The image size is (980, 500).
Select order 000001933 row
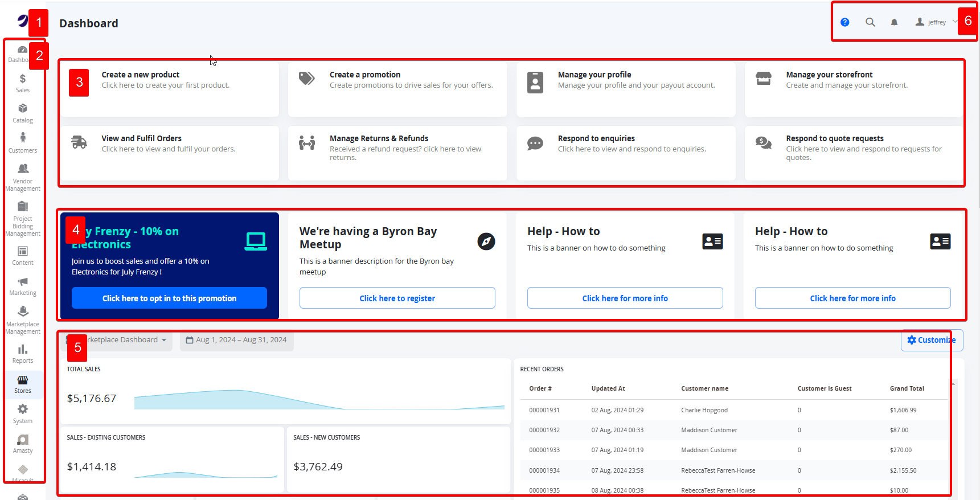point(734,450)
